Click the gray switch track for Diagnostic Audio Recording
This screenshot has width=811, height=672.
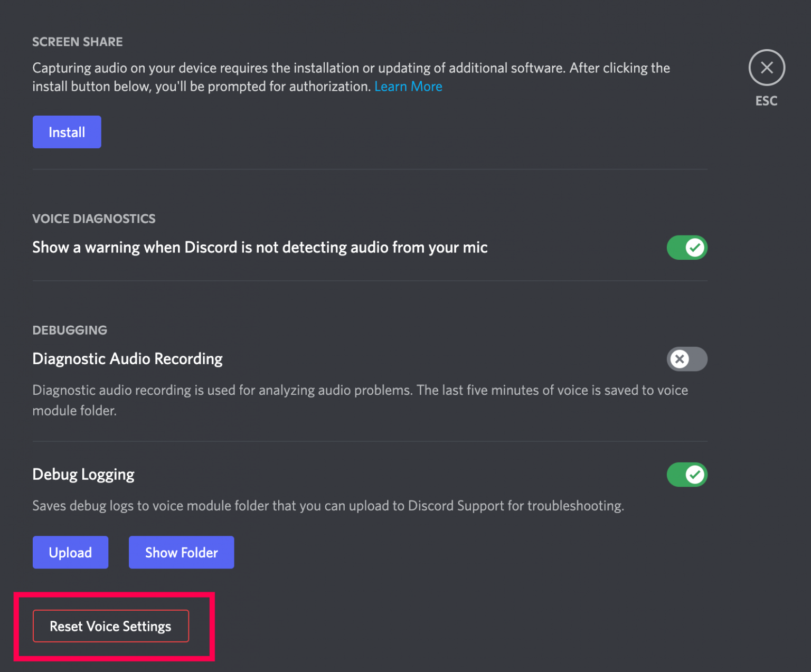click(687, 359)
